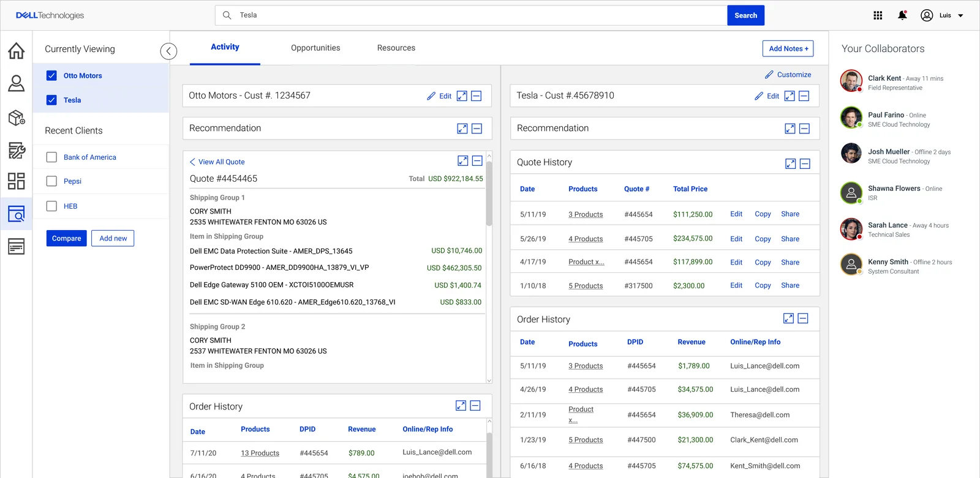This screenshot has width=980, height=478.
Task: Switch to the Opportunities tab
Action: click(315, 48)
